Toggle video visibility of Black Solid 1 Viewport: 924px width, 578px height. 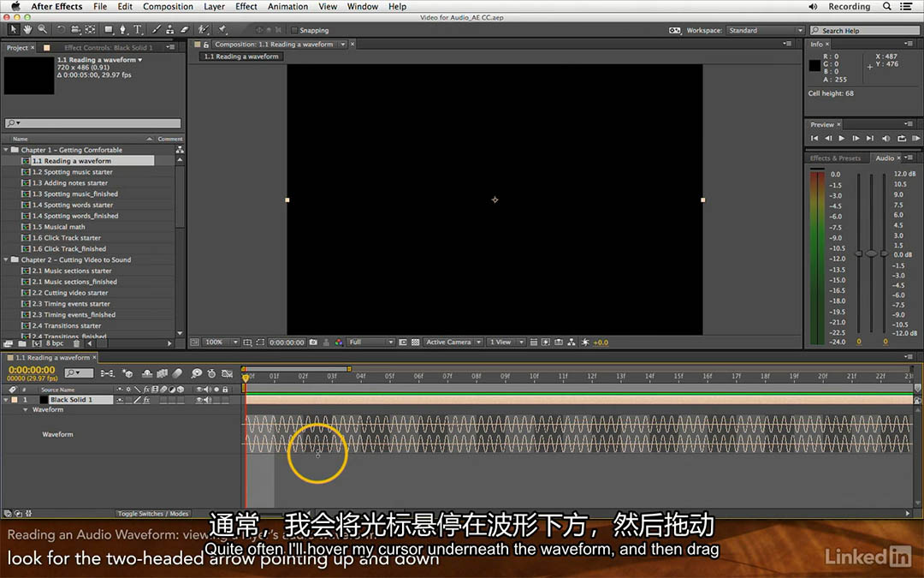click(199, 400)
